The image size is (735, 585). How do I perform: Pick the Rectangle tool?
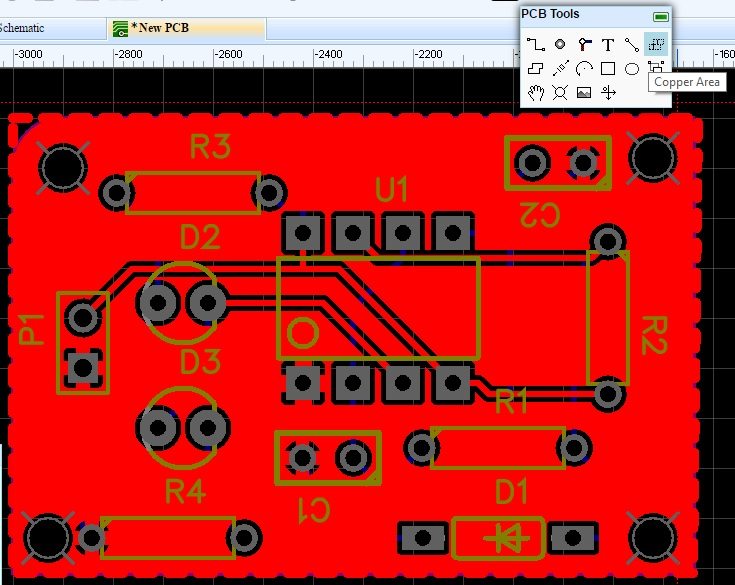[x=608, y=69]
